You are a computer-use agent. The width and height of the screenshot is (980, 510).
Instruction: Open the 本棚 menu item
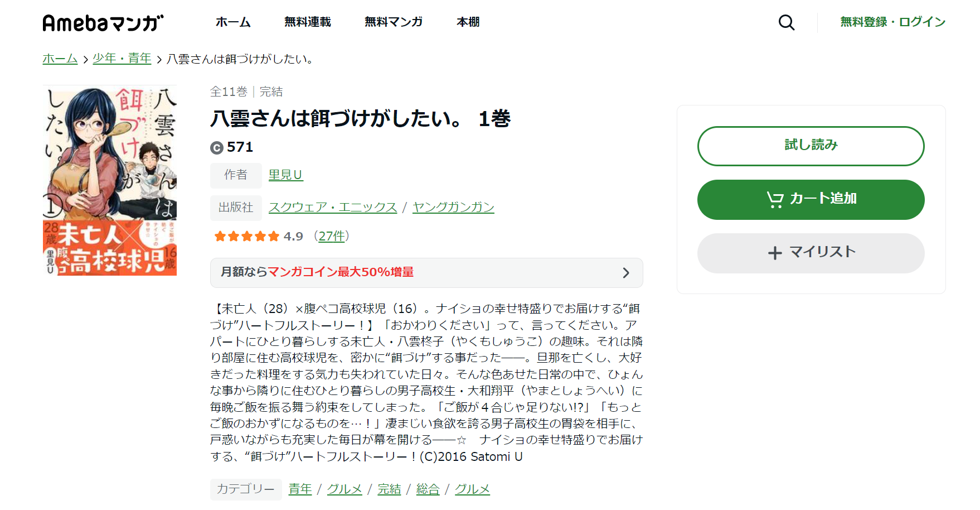[x=468, y=22]
